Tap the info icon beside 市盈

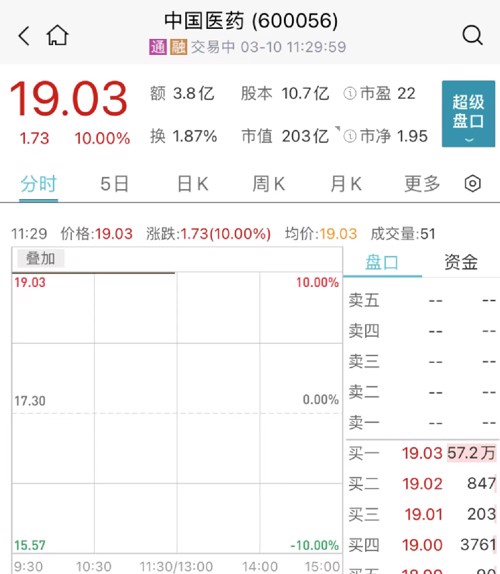point(350,94)
